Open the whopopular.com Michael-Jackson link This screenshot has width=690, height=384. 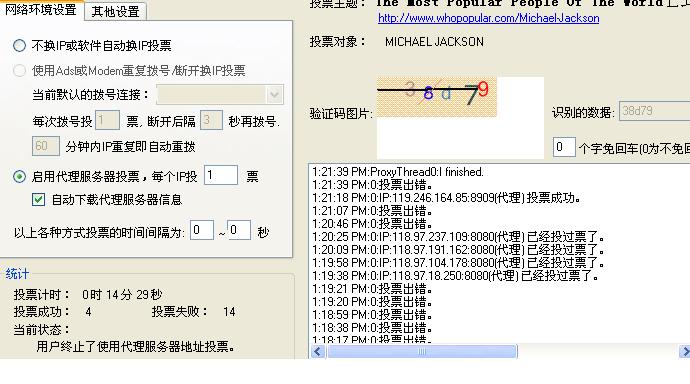(x=488, y=18)
